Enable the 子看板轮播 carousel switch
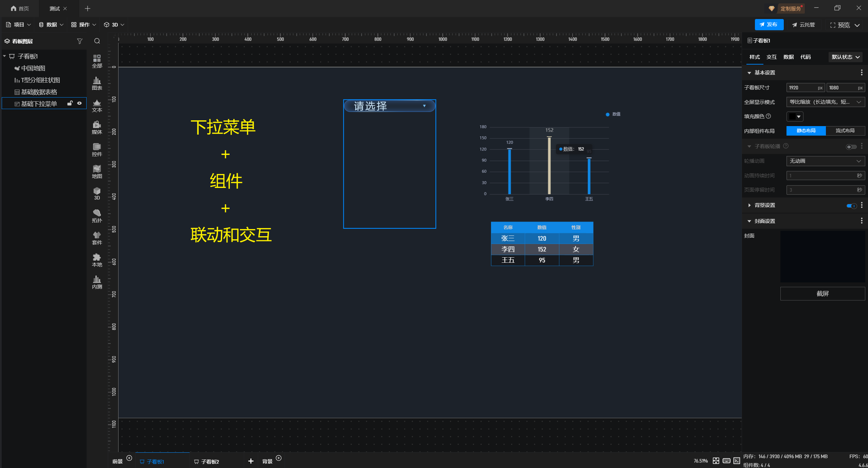The width and height of the screenshot is (868, 468). click(851, 147)
